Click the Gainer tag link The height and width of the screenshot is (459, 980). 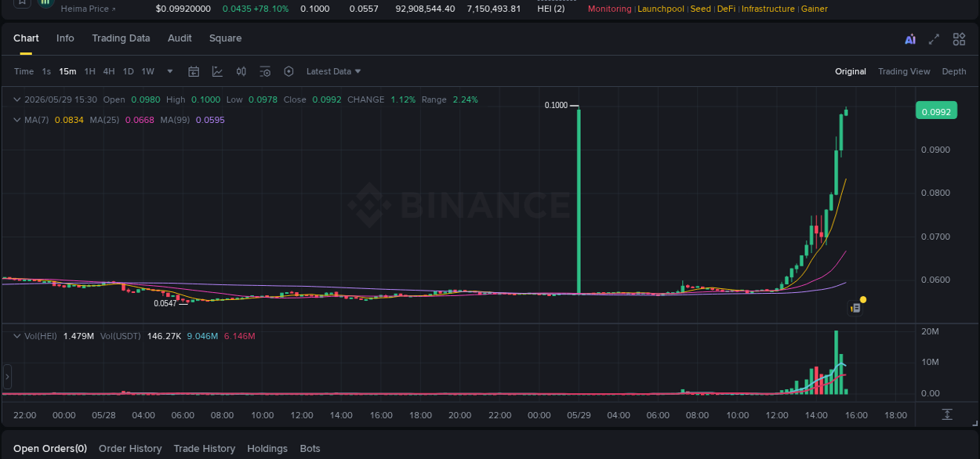814,9
